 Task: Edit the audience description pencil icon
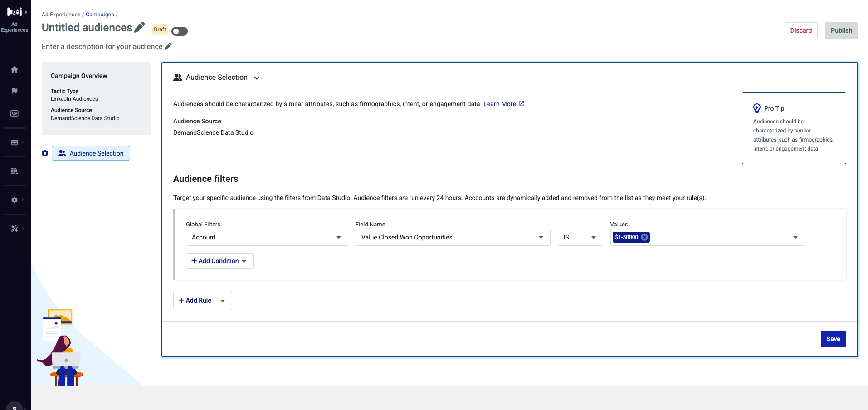point(168,46)
